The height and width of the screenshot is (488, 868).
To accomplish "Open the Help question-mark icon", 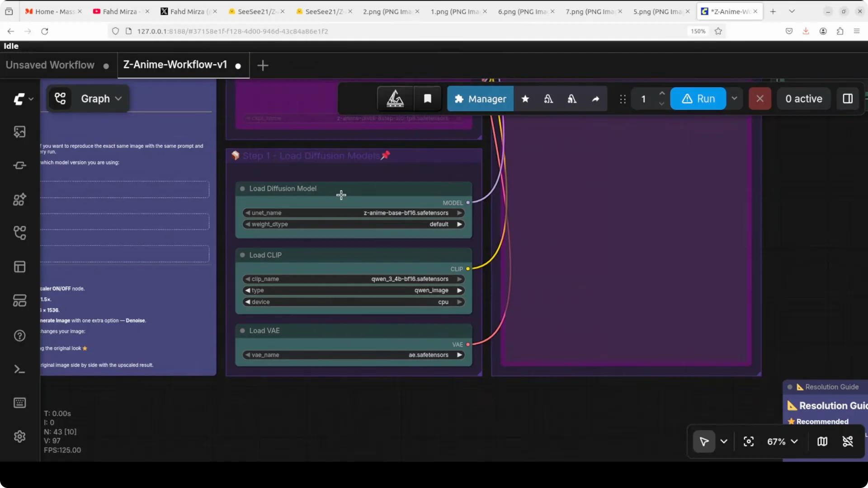I will (x=19, y=336).
